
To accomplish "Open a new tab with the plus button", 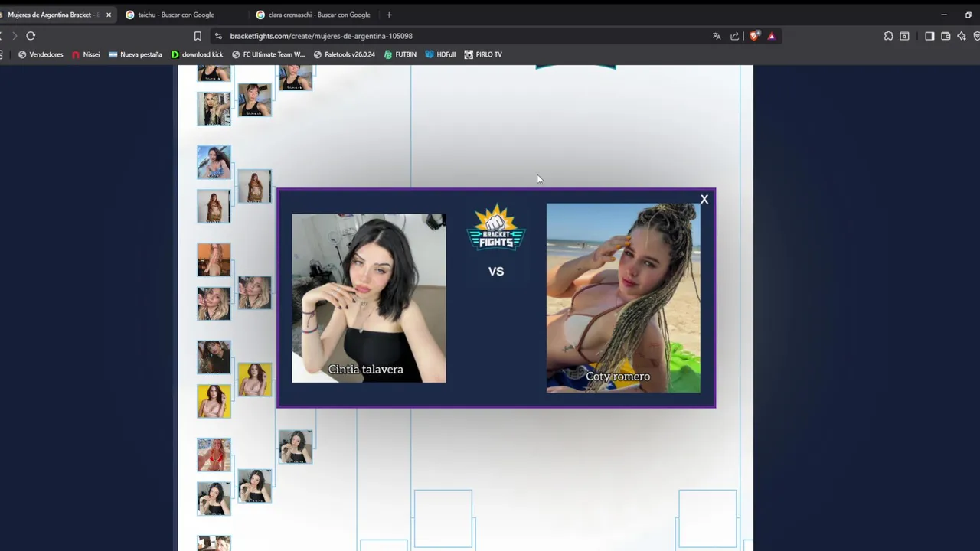I will point(389,15).
